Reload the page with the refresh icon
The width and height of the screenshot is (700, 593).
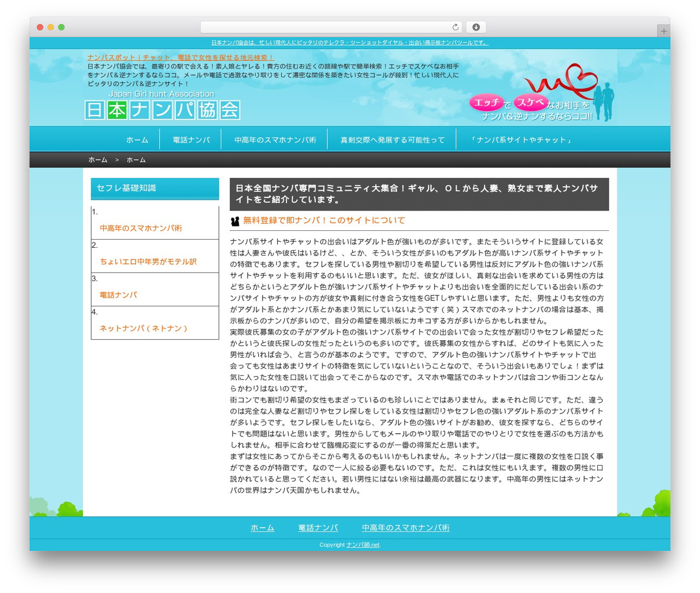coord(455,27)
